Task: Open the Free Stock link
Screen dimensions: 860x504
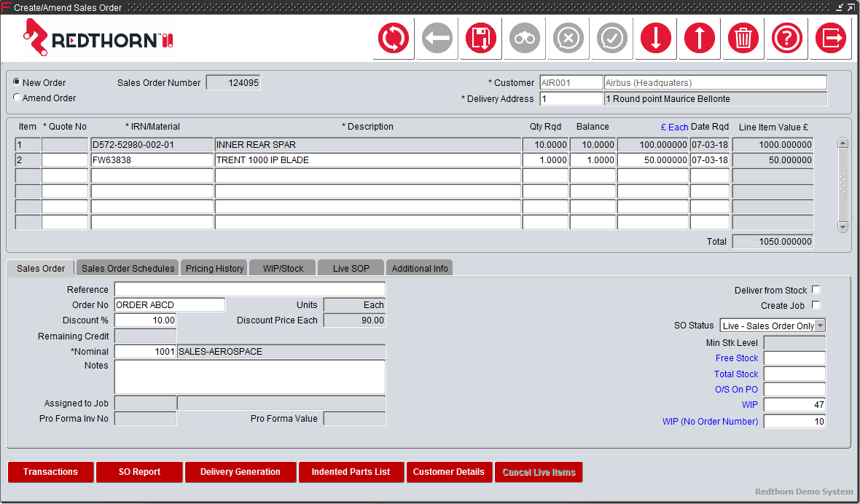Action: 736,358
